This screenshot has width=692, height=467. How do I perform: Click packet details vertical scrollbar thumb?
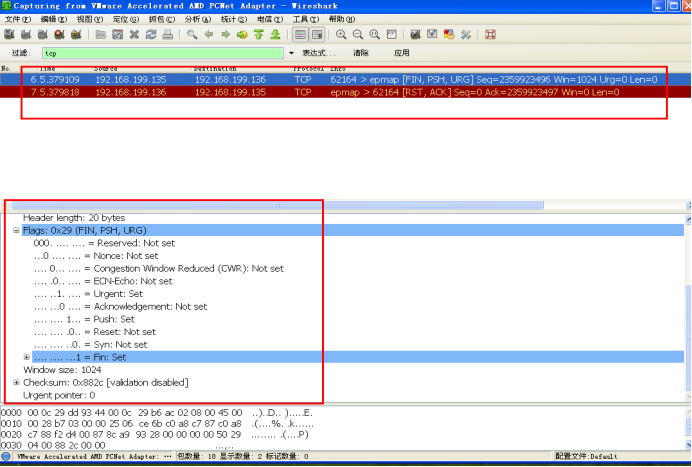pyautogui.click(x=688, y=338)
